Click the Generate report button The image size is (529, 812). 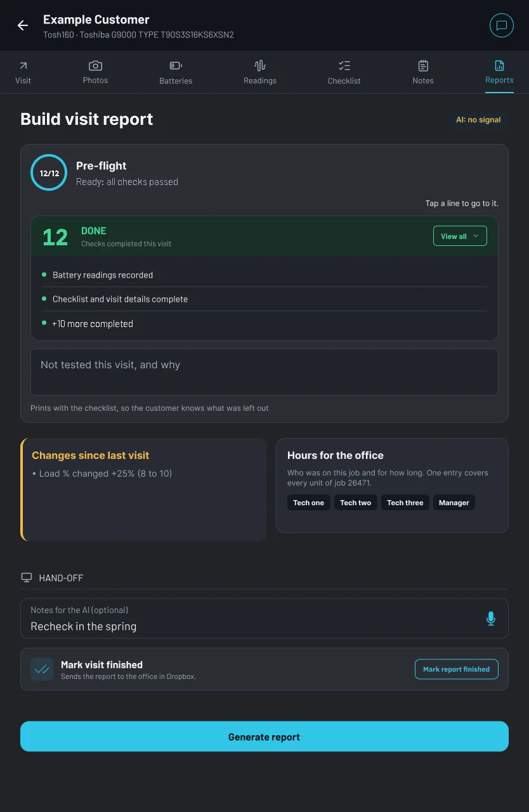[264, 737]
